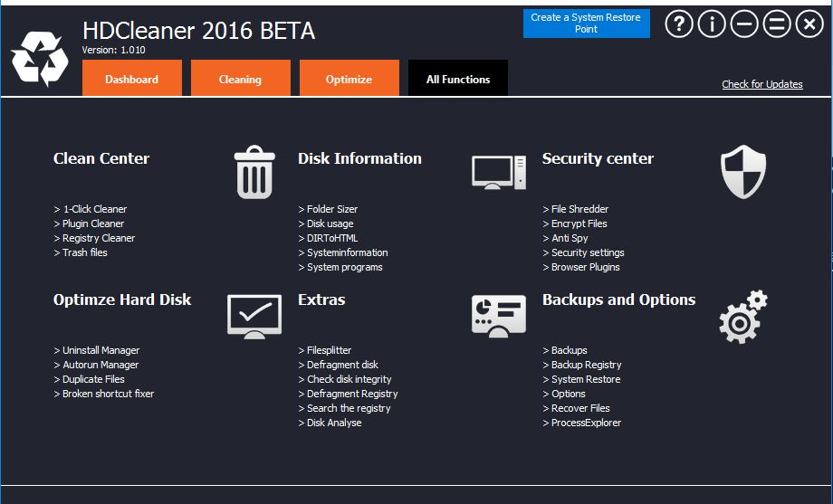Open Backups entry
The width and height of the screenshot is (833, 504).
565,350
